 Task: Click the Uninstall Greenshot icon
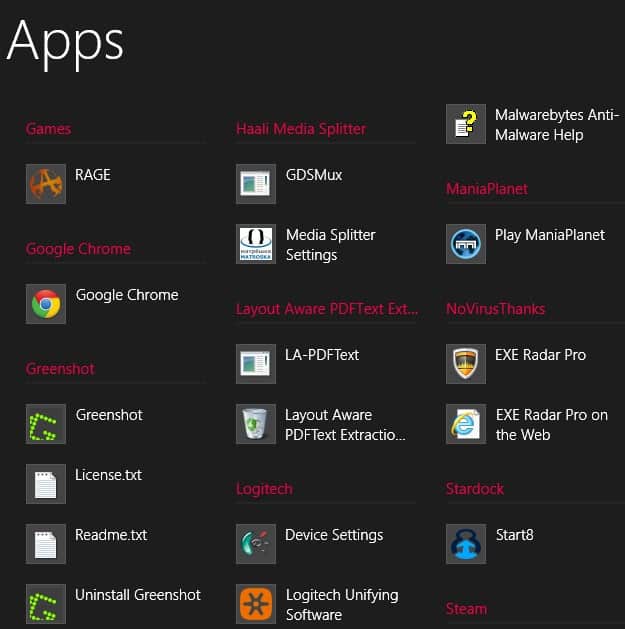[46, 604]
